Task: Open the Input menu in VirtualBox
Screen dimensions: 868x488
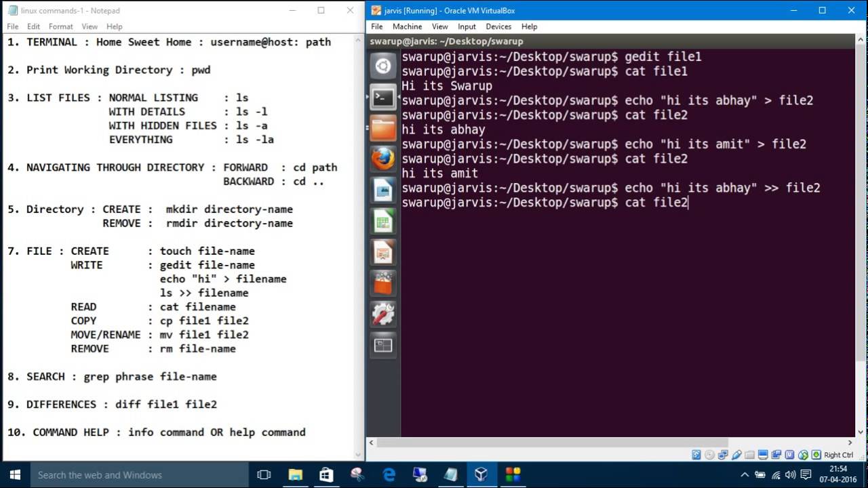Action: pyautogui.click(x=467, y=26)
